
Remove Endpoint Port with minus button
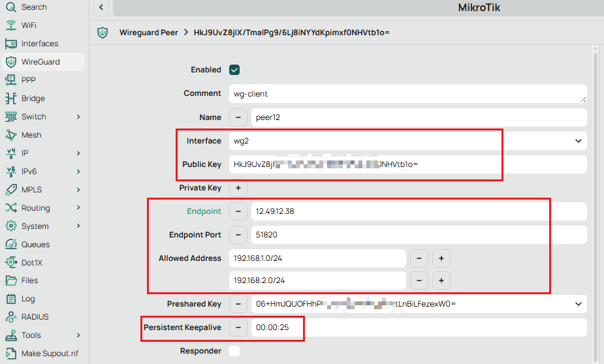tap(238, 235)
